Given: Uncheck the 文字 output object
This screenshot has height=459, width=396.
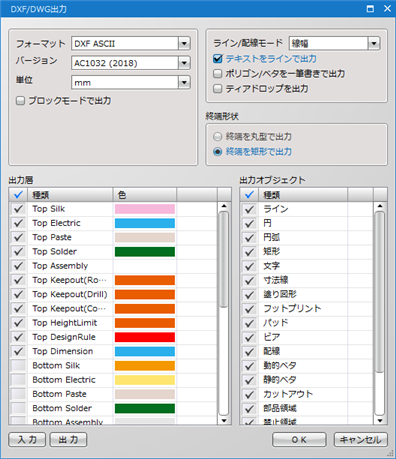Looking at the screenshot, I should click(249, 266).
